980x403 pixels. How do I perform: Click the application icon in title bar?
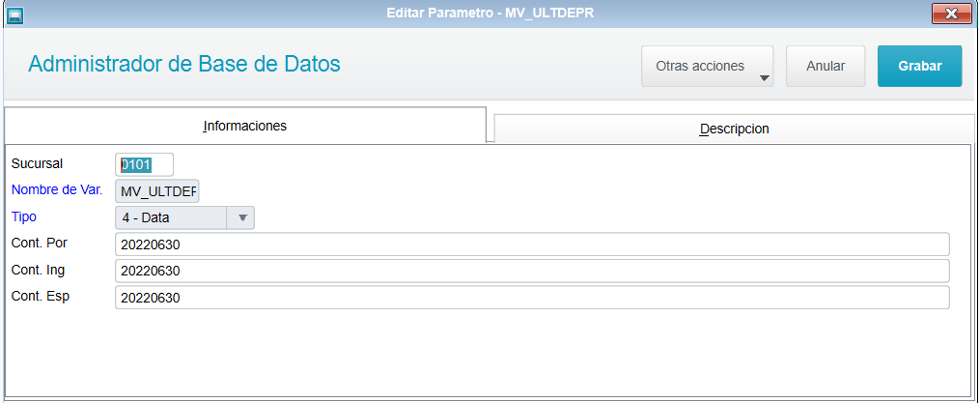[x=14, y=15]
